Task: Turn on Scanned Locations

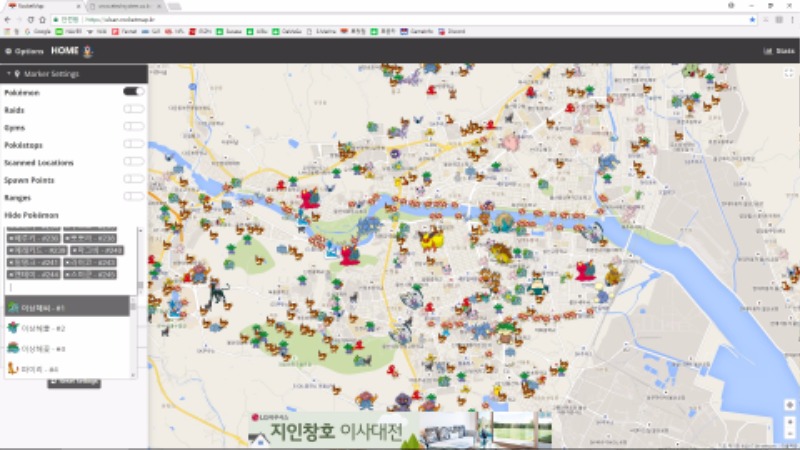Action: (x=134, y=161)
